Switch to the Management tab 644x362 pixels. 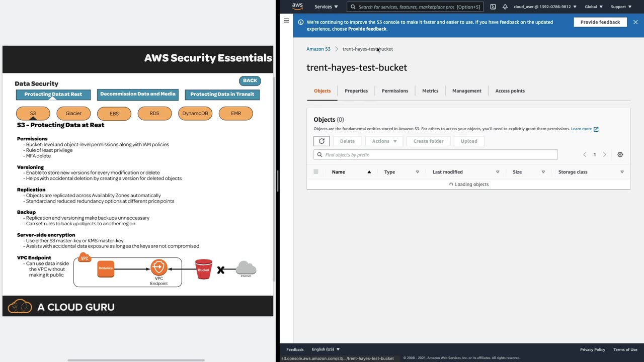pyautogui.click(x=467, y=91)
